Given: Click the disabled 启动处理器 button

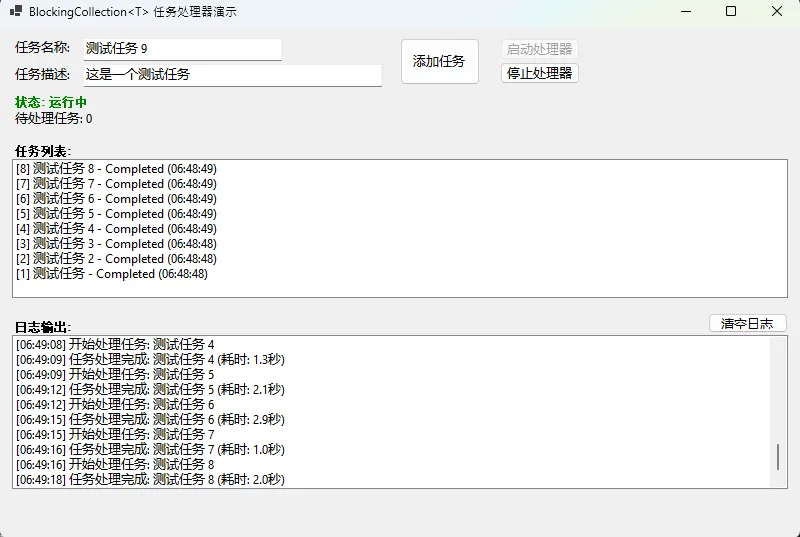Looking at the screenshot, I should click(x=539, y=49).
